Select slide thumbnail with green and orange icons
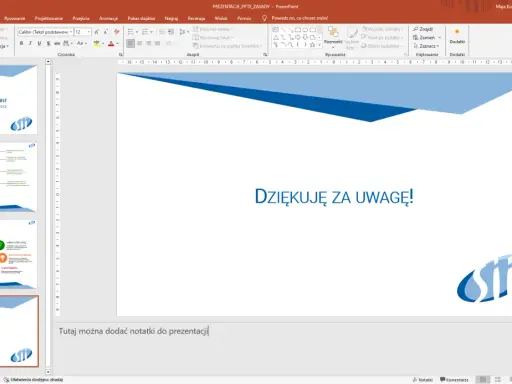The width and height of the screenshot is (512, 384). 18,254
